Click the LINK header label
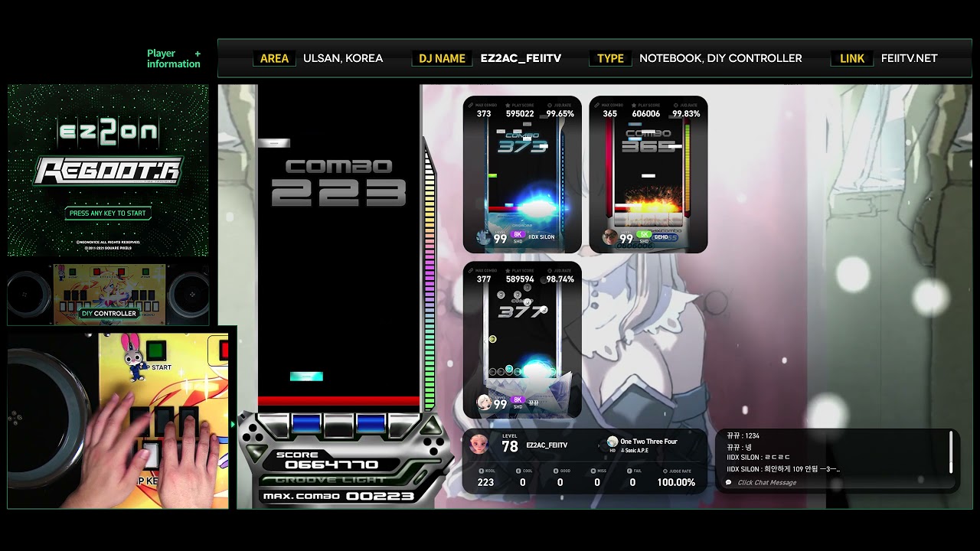This screenshot has height=551, width=980. click(851, 58)
